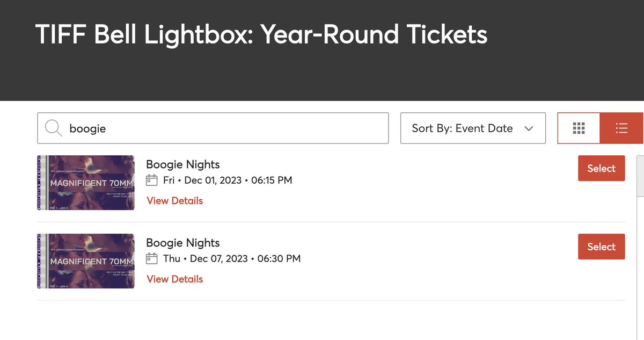Select the Dec 01 Boogie Nights screening
Image resolution: width=644 pixels, height=340 pixels.
[601, 169]
